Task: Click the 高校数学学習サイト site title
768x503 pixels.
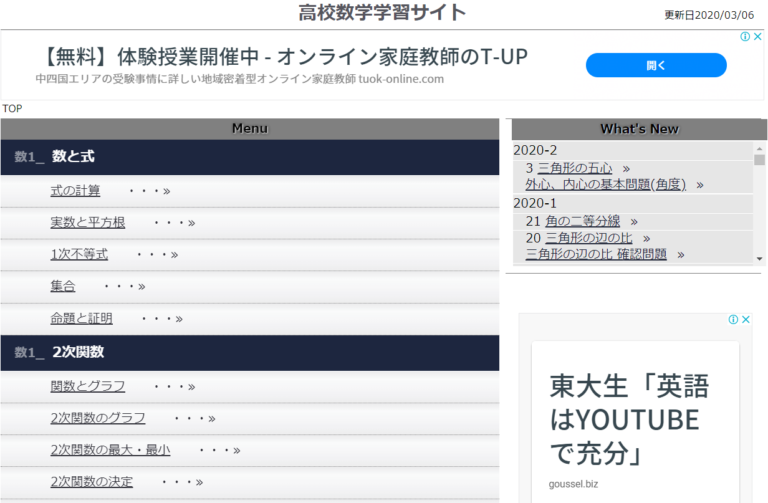Action: pyautogui.click(x=382, y=13)
